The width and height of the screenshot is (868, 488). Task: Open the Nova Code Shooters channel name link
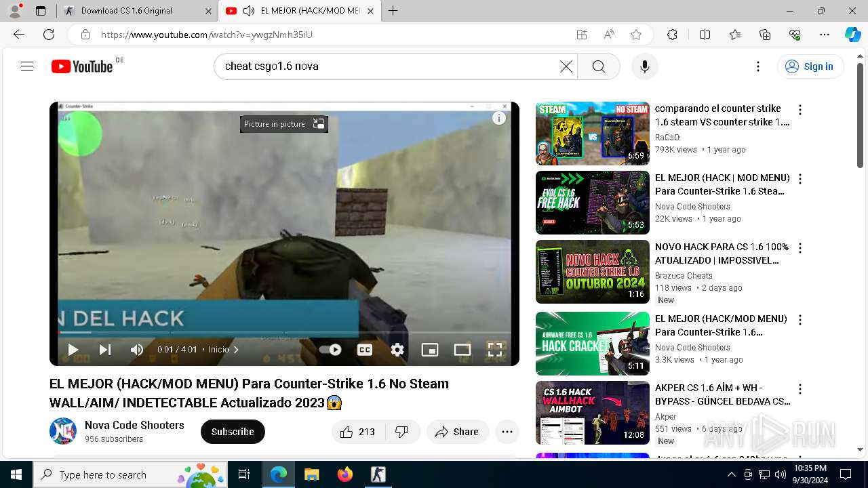(x=134, y=425)
